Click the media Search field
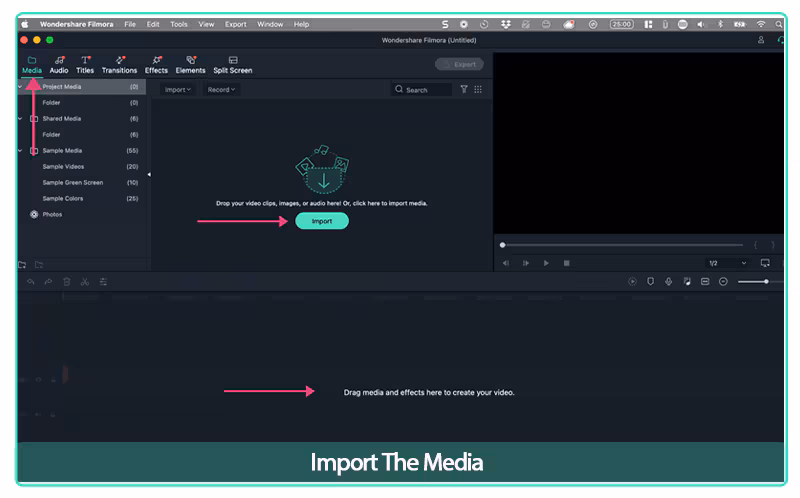 tap(421, 89)
